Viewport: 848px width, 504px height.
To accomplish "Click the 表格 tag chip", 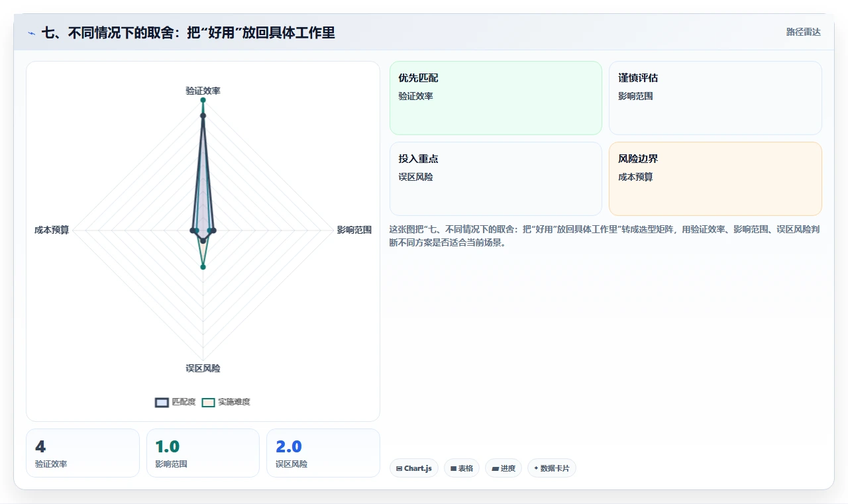I will tap(462, 468).
